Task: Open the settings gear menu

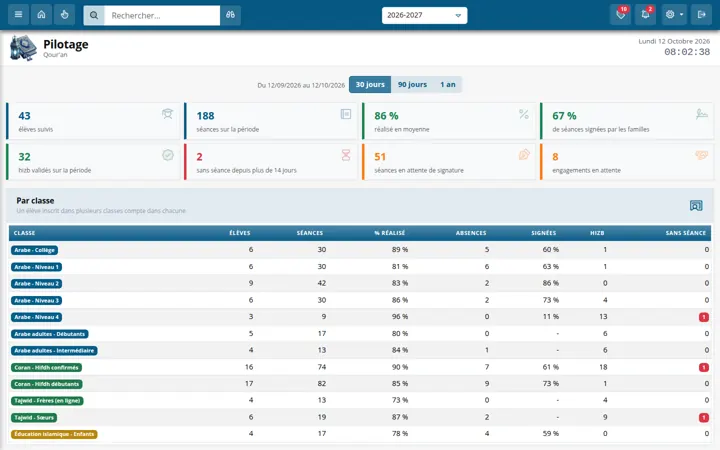Action: click(674, 15)
